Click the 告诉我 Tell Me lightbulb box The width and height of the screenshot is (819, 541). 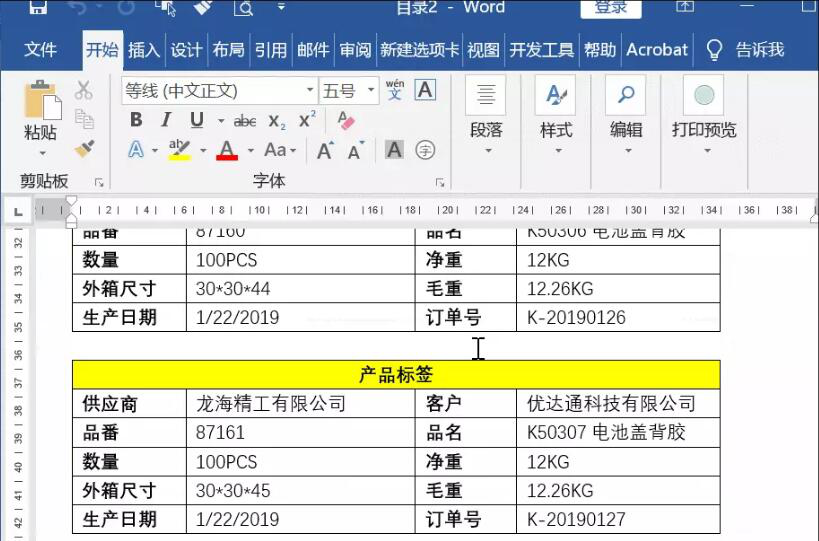click(744, 50)
